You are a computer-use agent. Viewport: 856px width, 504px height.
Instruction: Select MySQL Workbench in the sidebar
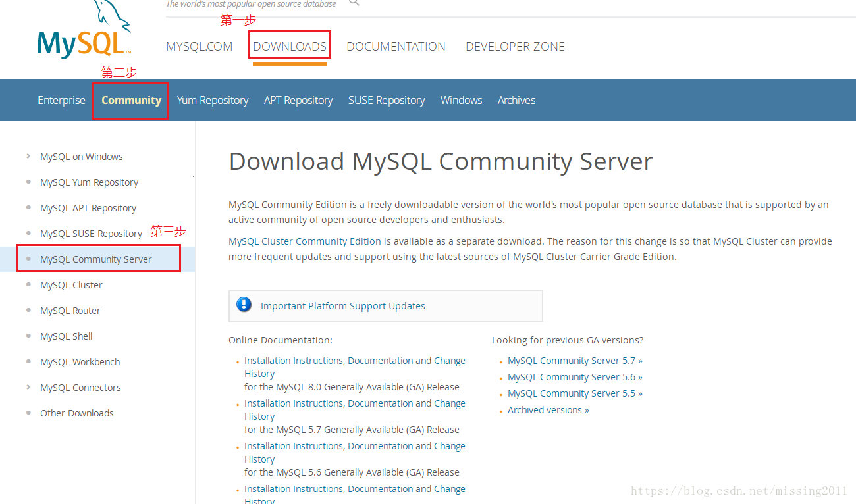pyautogui.click(x=80, y=361)
